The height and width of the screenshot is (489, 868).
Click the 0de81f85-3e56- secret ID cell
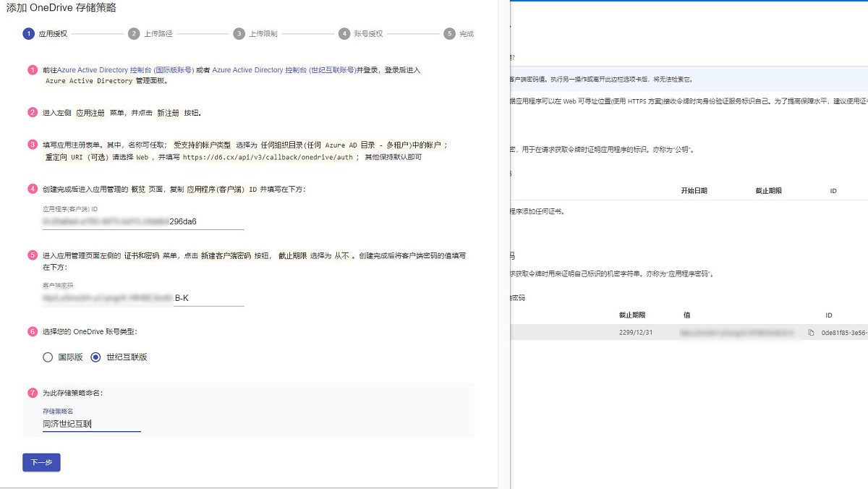point(844,333)
